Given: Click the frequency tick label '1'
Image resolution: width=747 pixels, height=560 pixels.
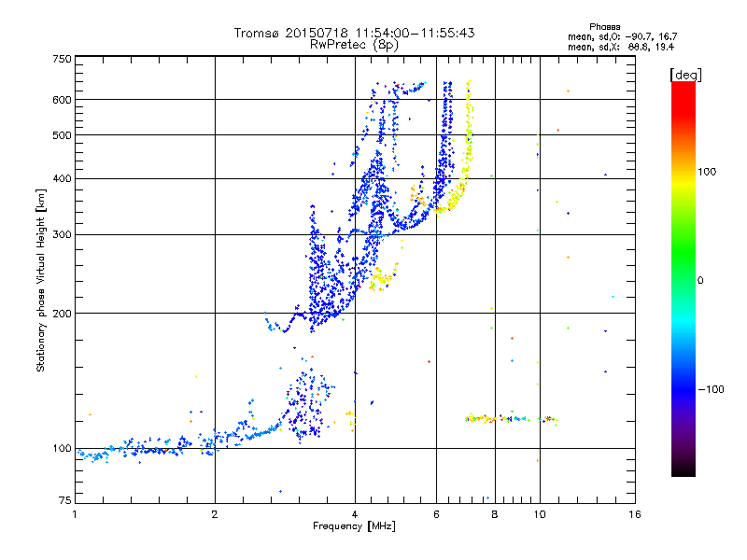Looking at the screenshot, I should tap(75, 514).
